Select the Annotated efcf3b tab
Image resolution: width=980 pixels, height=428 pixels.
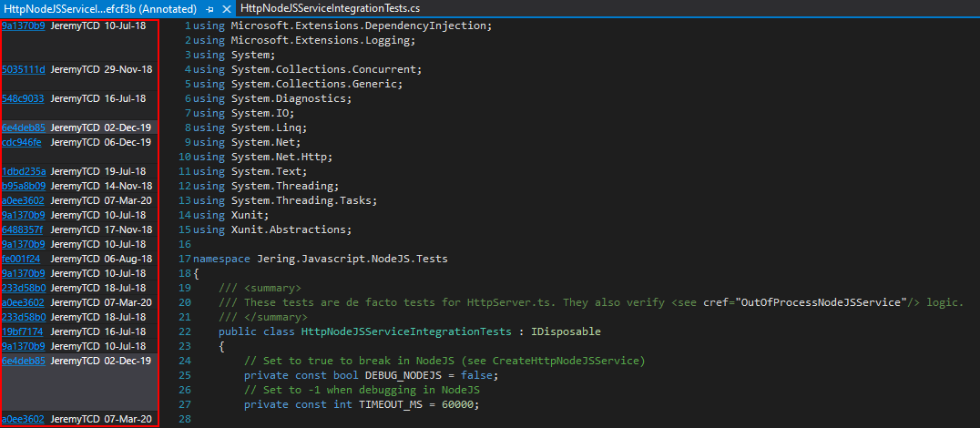pos(100,9)
